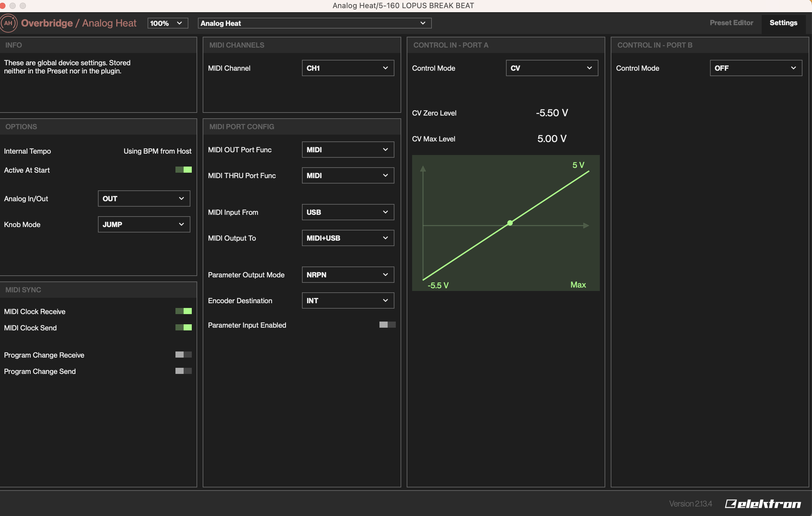Click chevron arrow of zoom 100% selector
This screenshot has height=516, width=812.
[x=180, y=23]
